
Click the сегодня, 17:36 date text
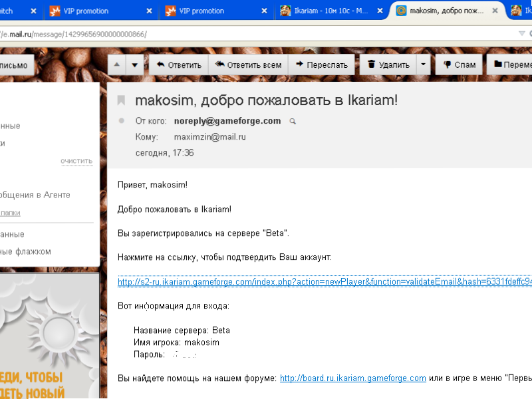[x=164, y=153]
